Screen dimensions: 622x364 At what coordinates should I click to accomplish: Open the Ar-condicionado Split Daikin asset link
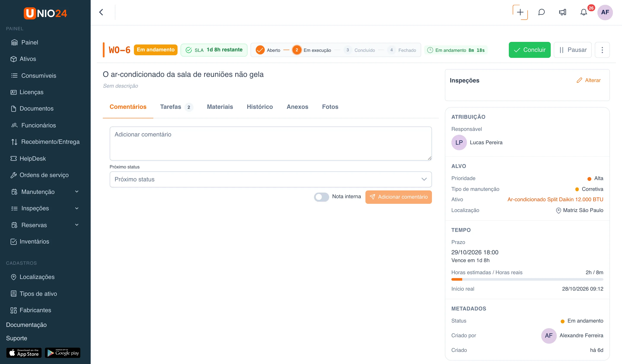pos(555,199)
